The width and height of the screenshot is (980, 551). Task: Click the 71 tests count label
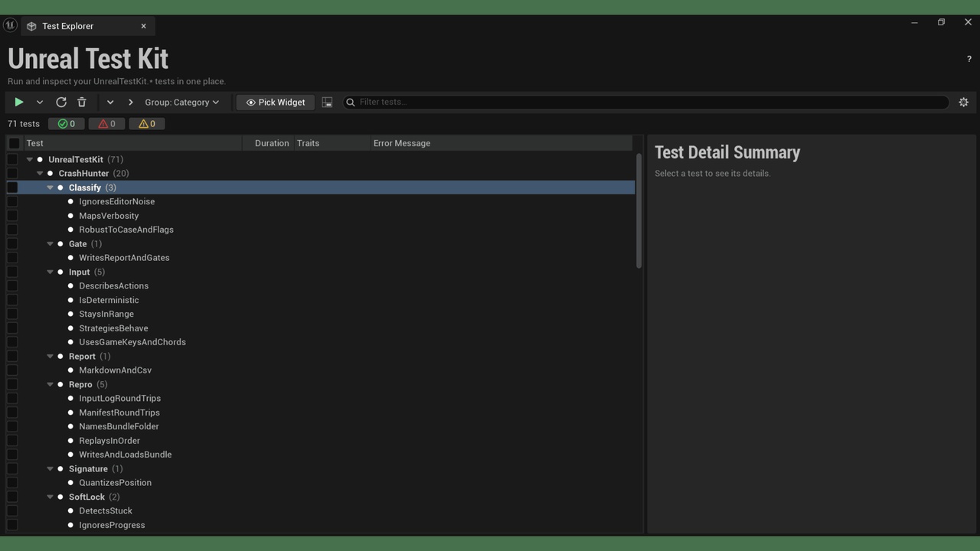24,123
